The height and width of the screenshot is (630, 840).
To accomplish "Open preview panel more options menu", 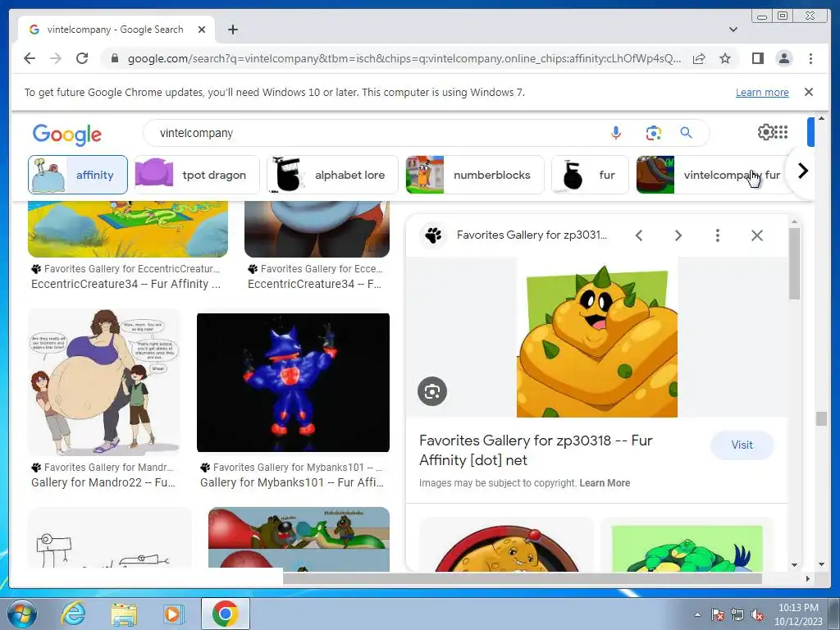I will (x=717, y=235).
